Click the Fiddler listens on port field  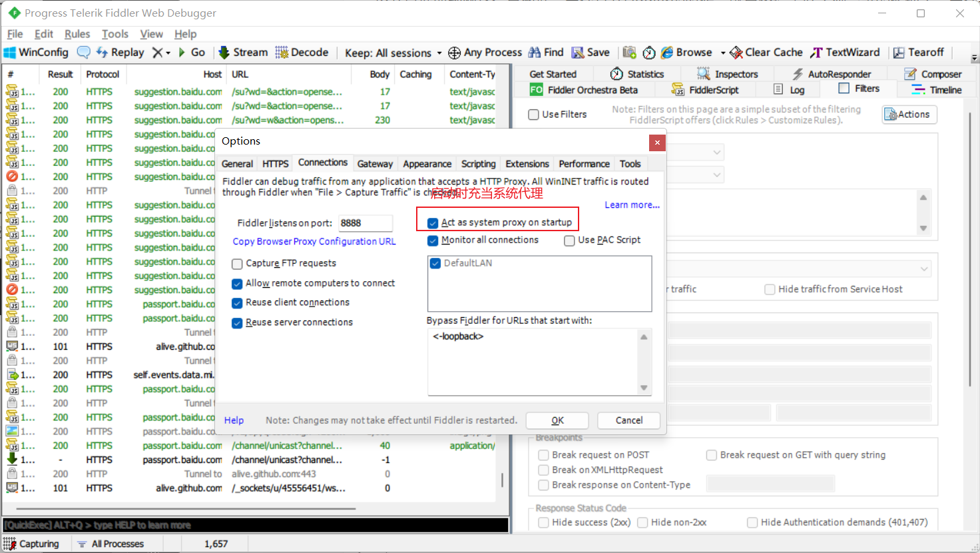pos(365,223)
